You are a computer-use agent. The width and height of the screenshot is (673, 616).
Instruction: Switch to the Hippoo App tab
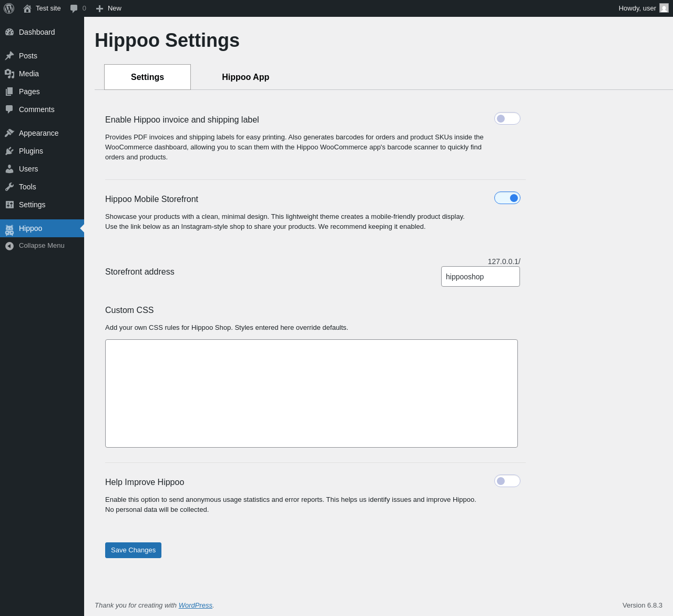point(246,77)
